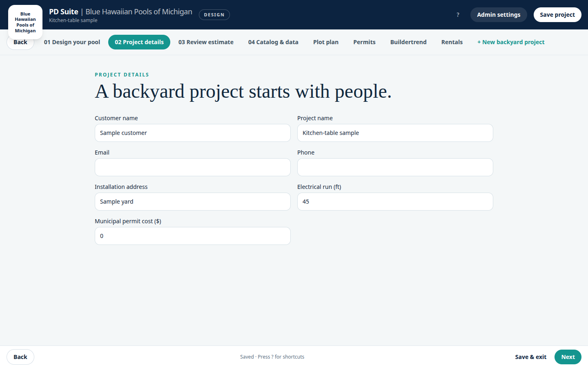Click the bottom Back button
Viewport: 588px width, 368px height.
point(20,357)
